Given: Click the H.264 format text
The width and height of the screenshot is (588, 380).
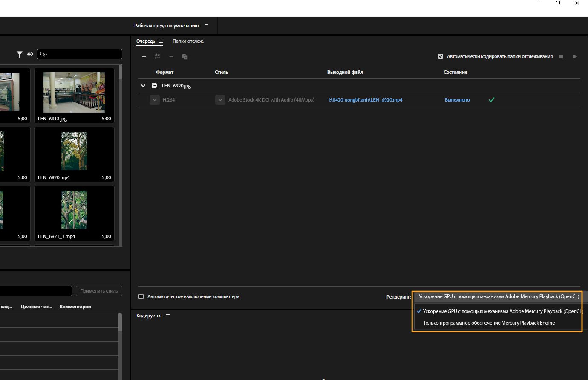Looking at the screenshot, I should (169, 100).
